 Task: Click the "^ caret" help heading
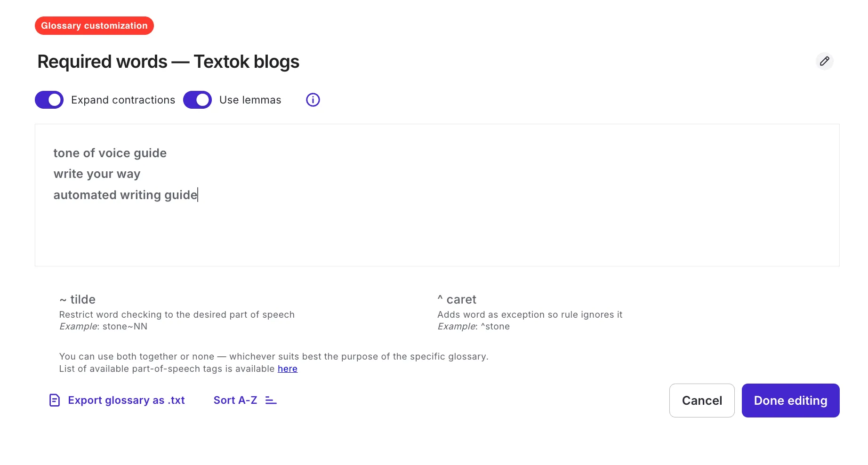pos(457,299)
